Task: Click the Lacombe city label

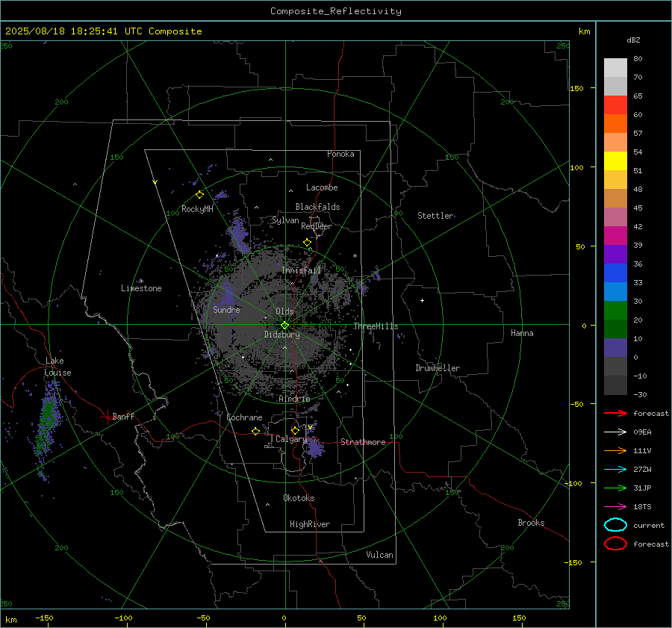Action: click(322, 187)
